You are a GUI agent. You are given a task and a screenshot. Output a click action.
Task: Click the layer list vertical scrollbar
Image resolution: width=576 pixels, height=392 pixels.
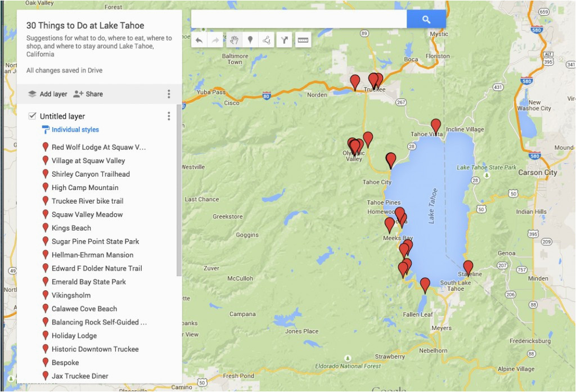[179, 190]
